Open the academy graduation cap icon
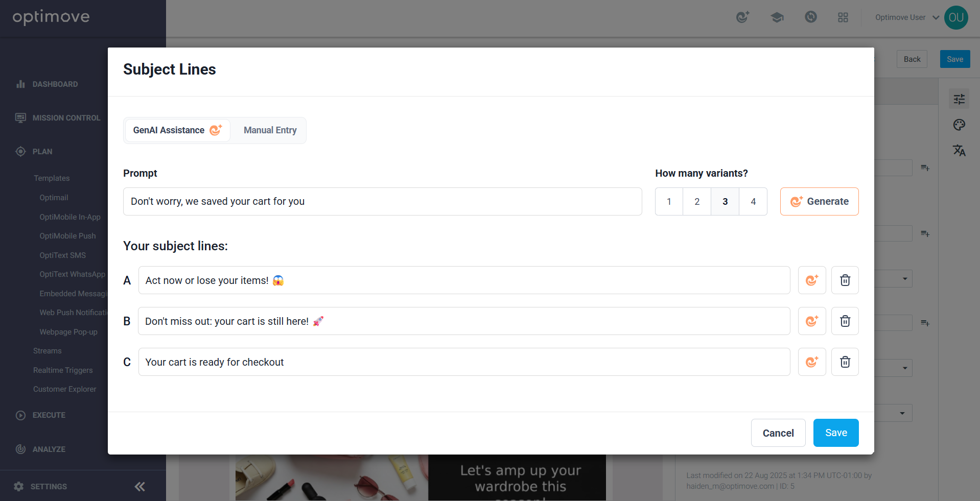 (777, 17)
